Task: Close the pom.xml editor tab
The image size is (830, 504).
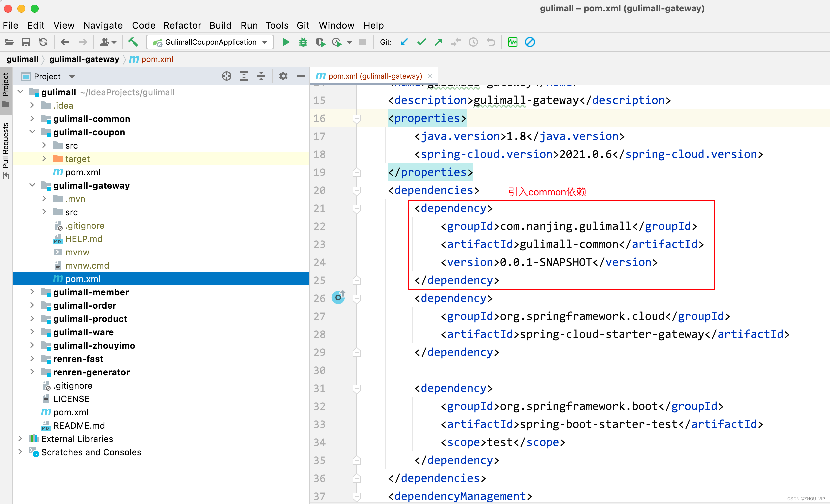Action: click(x=430, y=76)
